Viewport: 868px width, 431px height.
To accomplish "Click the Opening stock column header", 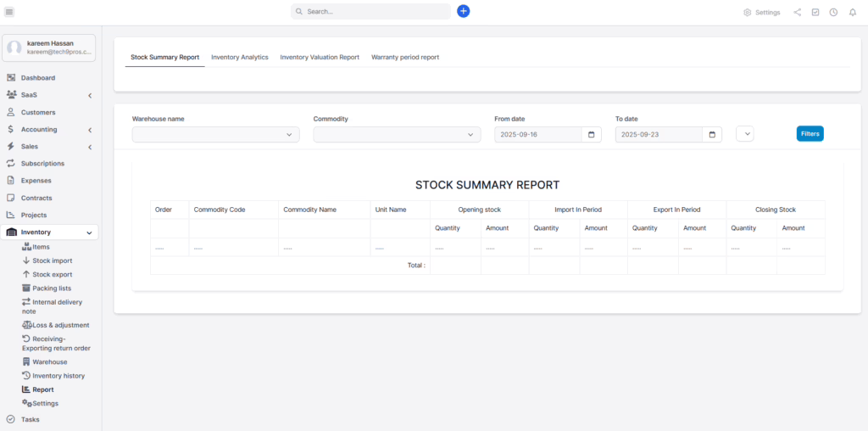I will 480,210.
